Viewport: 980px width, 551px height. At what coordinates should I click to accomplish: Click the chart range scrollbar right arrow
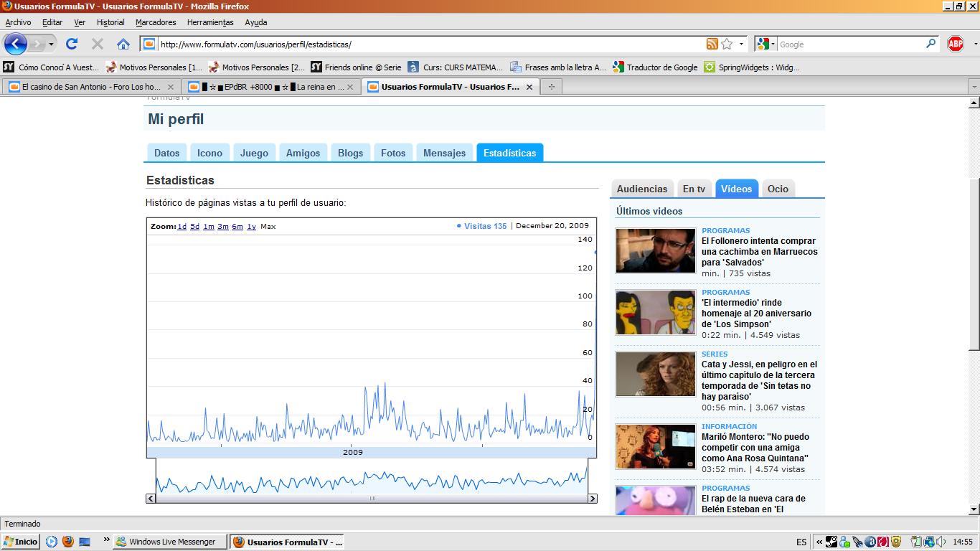coord(593,498)
